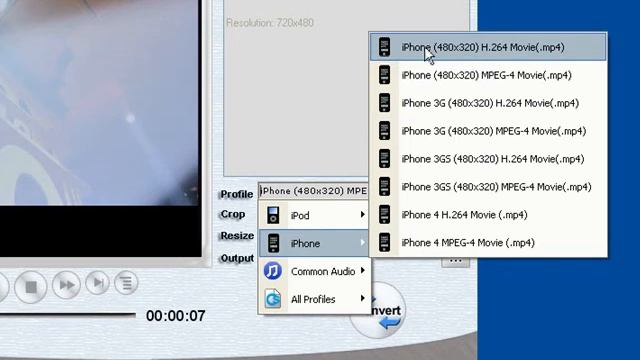
Task: Click the 00:00:07 time display
Action: pyautogui.click(x=176, y=316)
